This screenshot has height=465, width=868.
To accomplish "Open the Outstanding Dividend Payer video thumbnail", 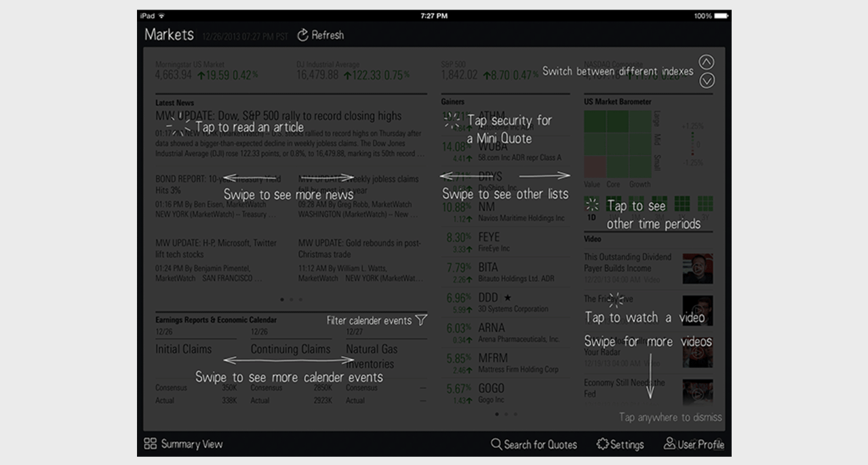I will pos(698,268).
